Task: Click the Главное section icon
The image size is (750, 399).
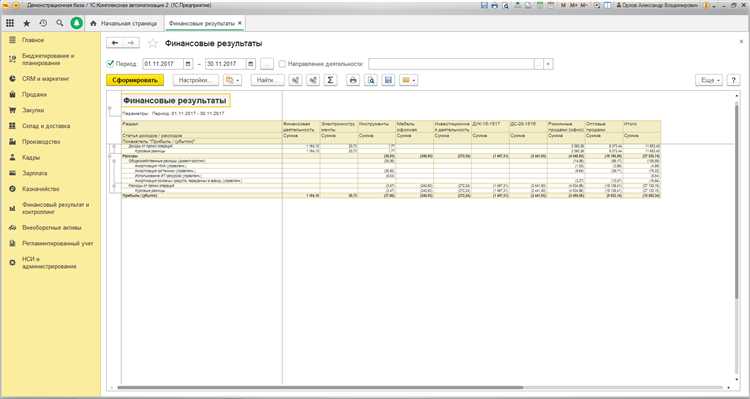Action: [12, 40]
